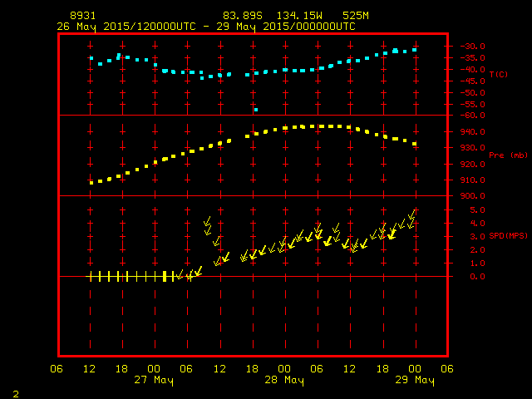Viewport: 532px width, 399px height.
Task: Pick wind speed tick "3.0" beside SPD(MPS)
Action: (477, 236)
